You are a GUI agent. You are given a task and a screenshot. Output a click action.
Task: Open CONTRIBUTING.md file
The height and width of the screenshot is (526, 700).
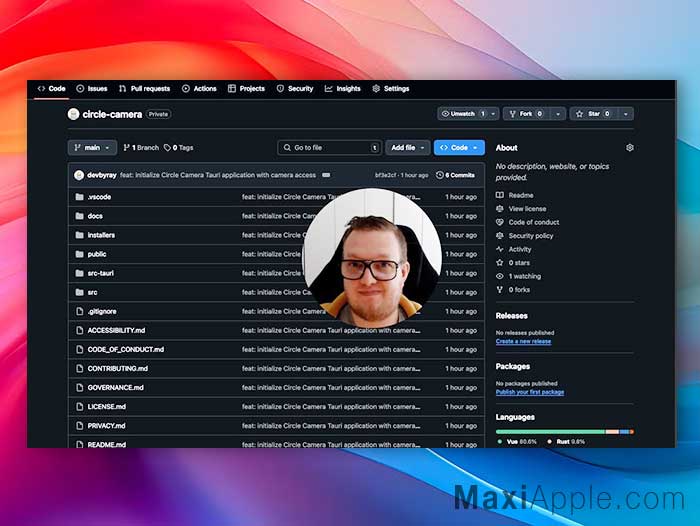[x=118, y=369]
